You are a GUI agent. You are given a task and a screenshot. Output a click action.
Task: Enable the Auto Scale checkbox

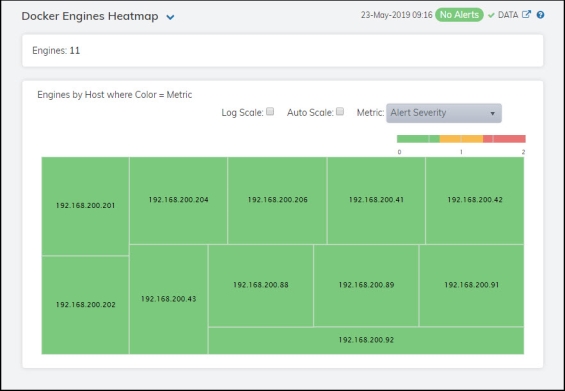click(340, 112)
